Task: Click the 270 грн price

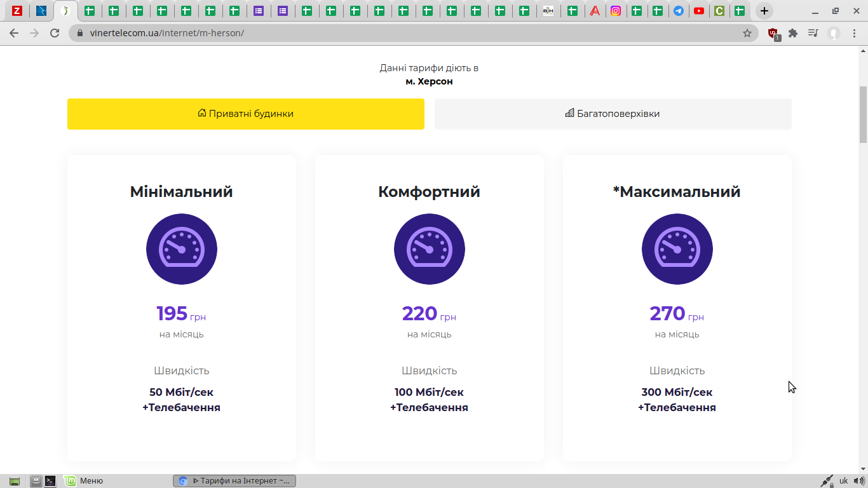Action: tap(677, 314)
